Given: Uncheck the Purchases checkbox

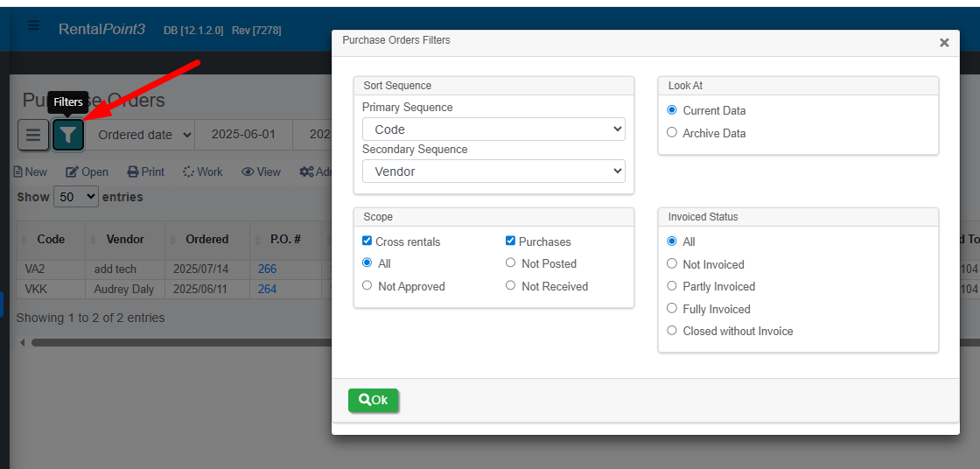Looking at the screenshot, I should click(511, 241).
